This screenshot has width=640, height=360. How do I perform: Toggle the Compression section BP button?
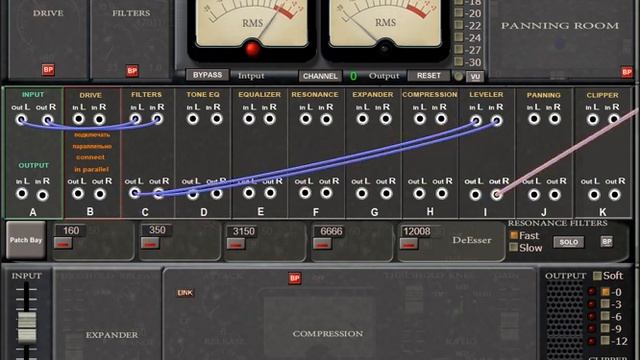click(x=294, y=278)
